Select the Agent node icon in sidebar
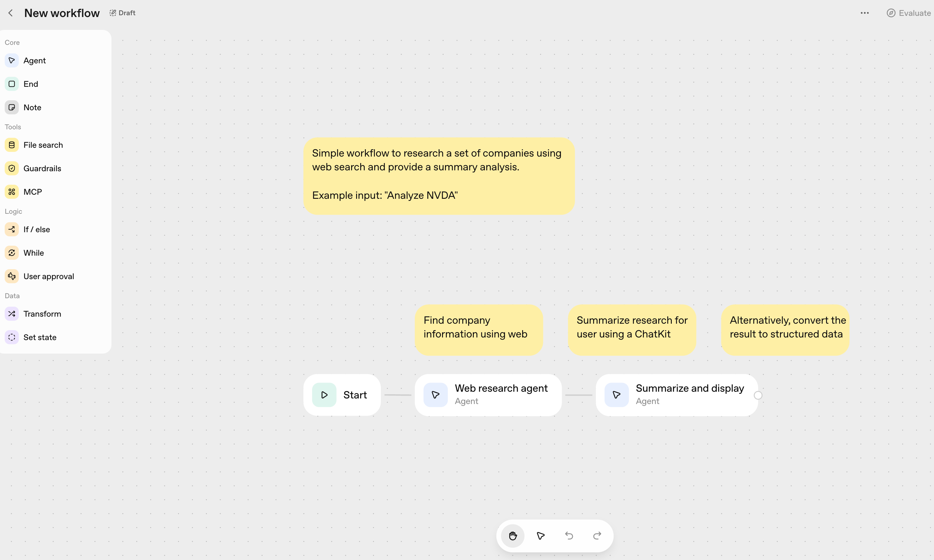Image resolution: width=934 pixels, height=560 pixels. tap(12, 60)
